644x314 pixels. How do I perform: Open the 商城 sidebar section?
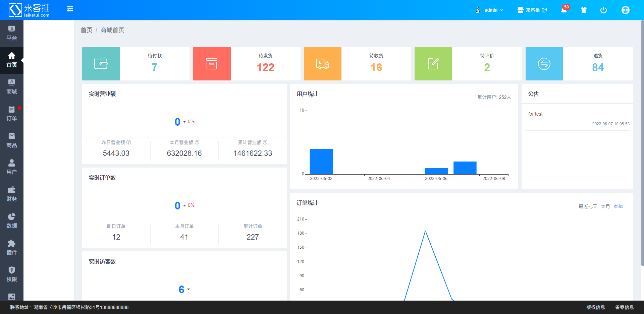click(12, 87)
